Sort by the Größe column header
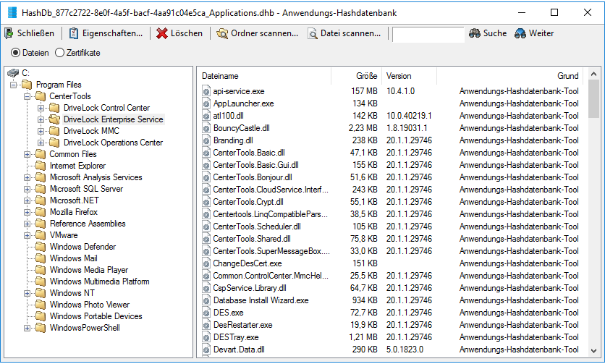The height and width of the screenshot is (364, 605). pyautogui.click(x=356, y=76)
